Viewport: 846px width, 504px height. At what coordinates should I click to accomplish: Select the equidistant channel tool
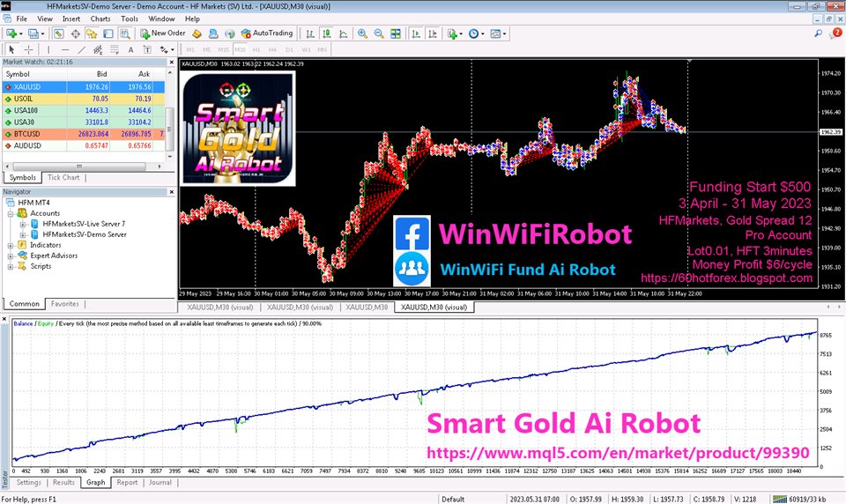pyautogui.click(x=98, y=49)
